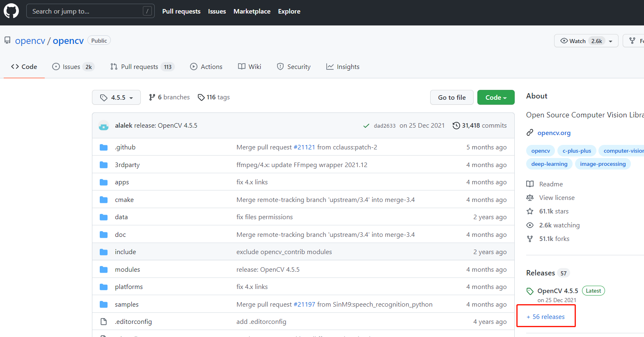644x337 pixels.
Task: Select the c-plus-plus topic tag
Action: 577,151
